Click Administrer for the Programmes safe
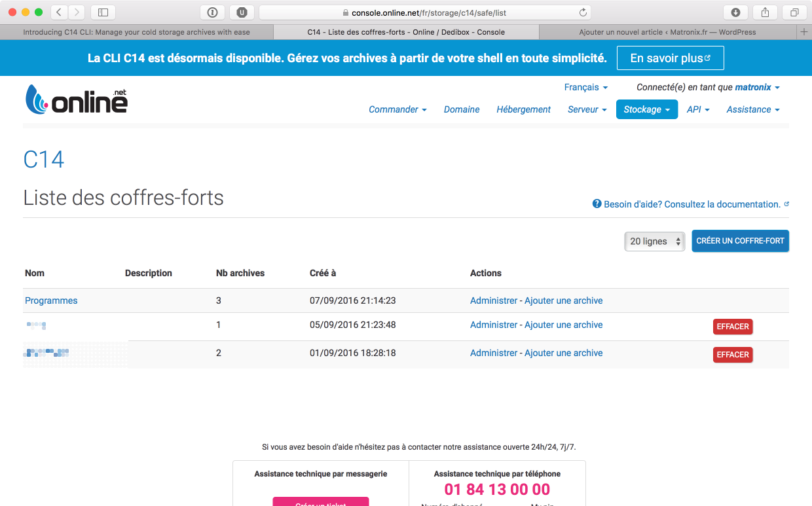Viewport: 812px width, 506px height. pos(494,300)
